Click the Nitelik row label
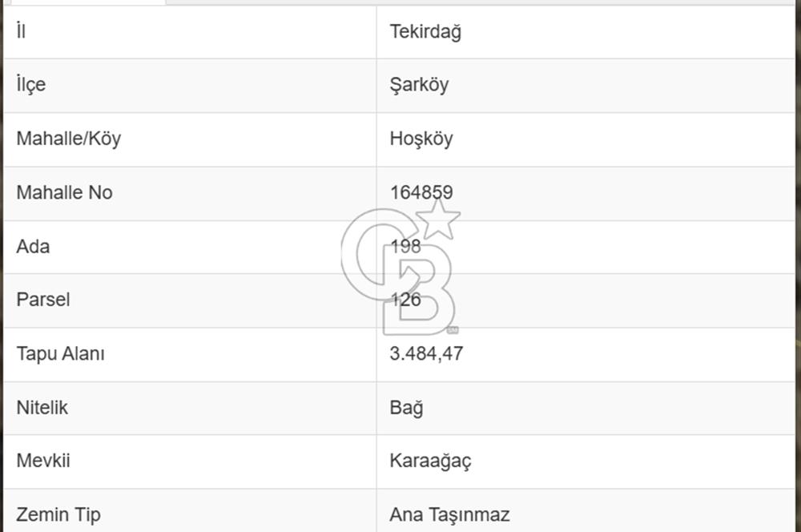 (x=42, y=407)
